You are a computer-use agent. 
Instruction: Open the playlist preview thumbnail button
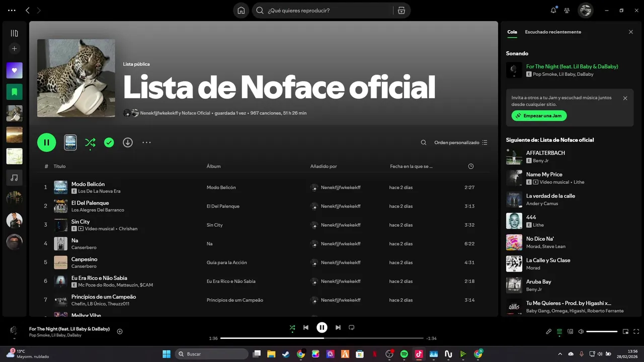70,142
